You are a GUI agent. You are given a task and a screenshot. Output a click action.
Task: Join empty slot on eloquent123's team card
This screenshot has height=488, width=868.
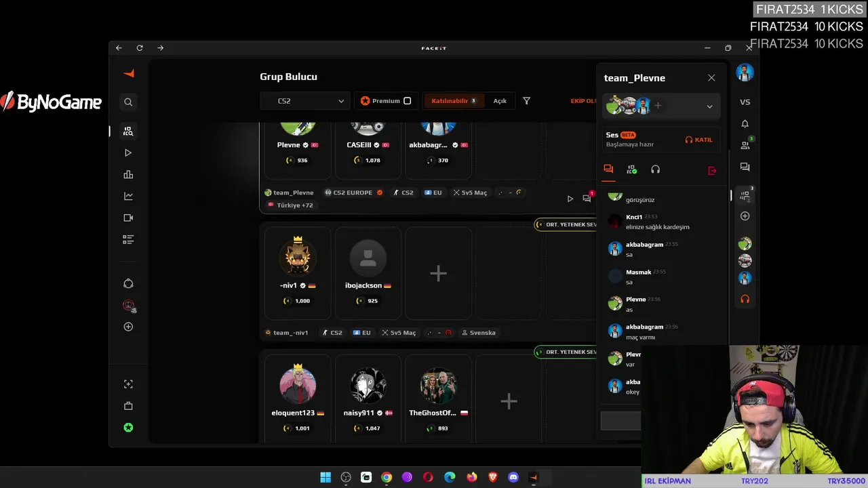[x=509, y=401]
